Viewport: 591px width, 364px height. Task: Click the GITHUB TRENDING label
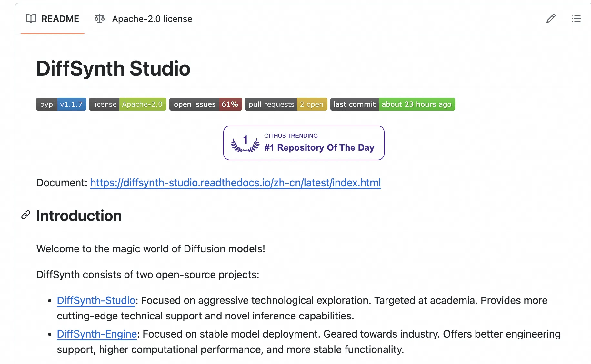click(x=291, y=136)
